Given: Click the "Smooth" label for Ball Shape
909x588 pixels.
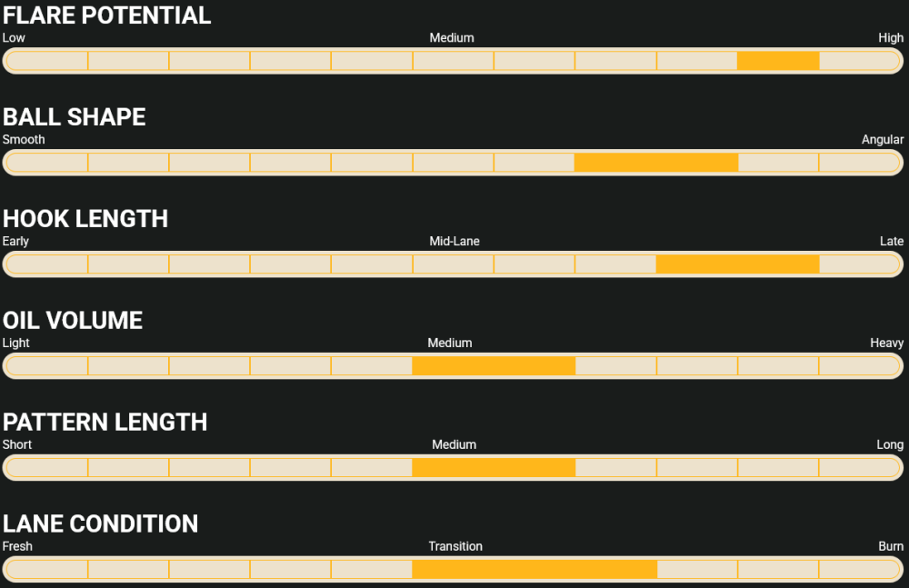Looking at the screenshot, I should point(24,140).
